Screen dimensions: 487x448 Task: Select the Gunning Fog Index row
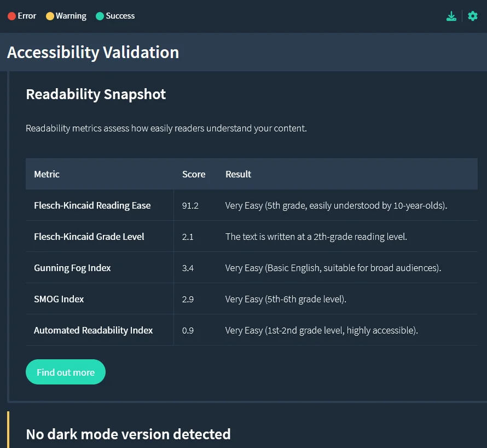72,267
